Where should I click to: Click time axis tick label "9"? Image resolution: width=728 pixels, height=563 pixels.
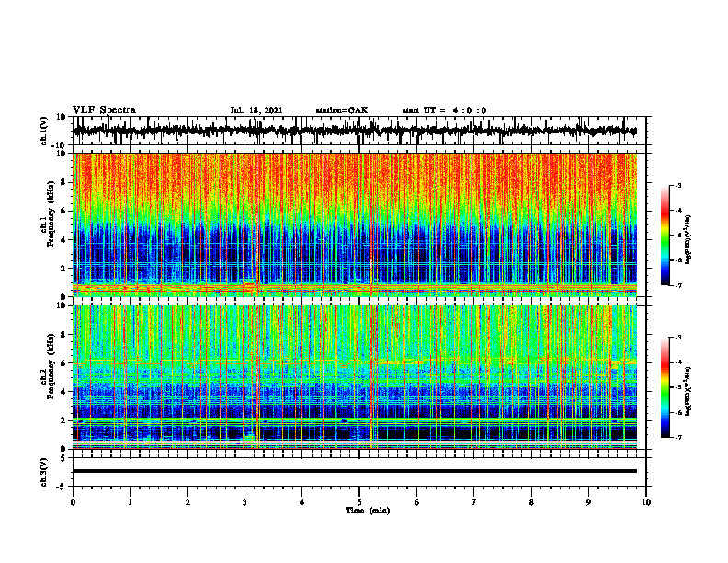tap(588, 502)
